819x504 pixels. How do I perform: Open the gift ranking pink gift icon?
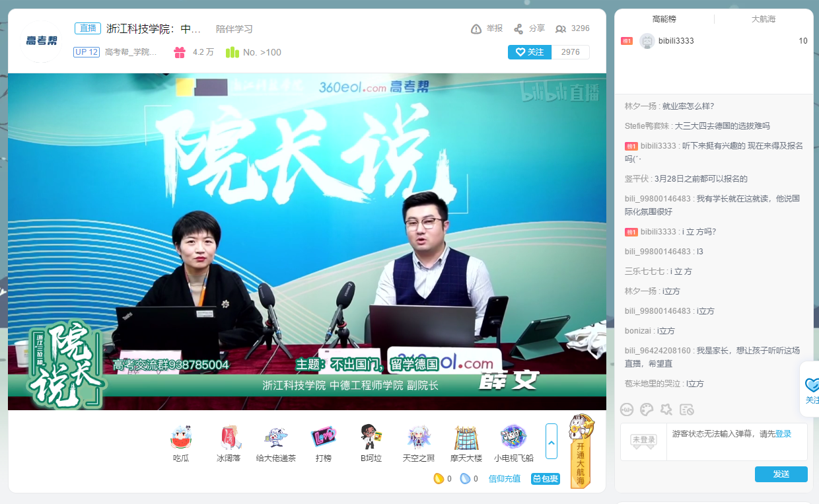tap(180, 52)
